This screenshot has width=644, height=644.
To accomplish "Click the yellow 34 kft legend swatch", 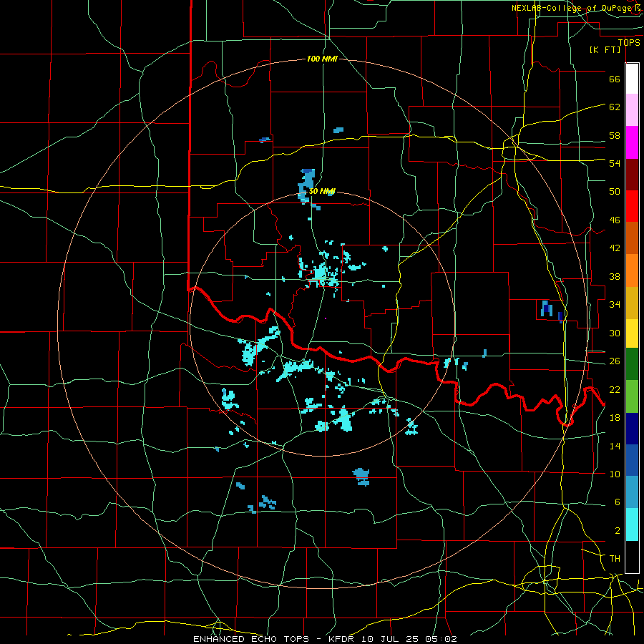I will tap(632, 333).
